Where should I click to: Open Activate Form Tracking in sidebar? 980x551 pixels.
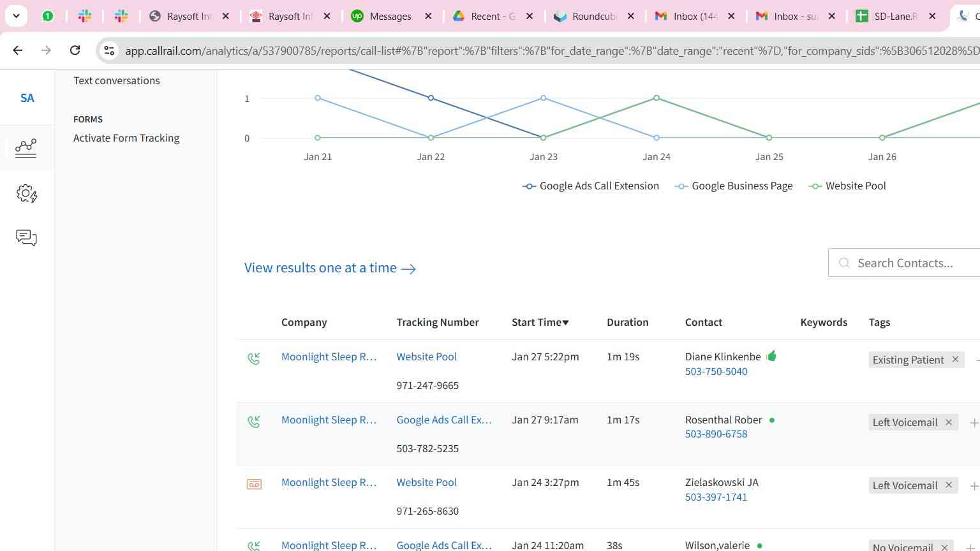[126, 138]
